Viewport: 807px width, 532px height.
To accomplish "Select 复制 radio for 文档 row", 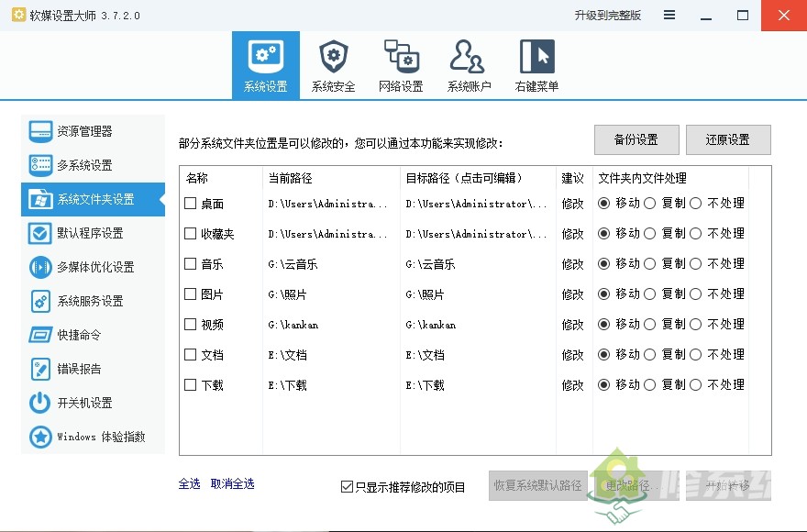I will click(x=650, y=355).
